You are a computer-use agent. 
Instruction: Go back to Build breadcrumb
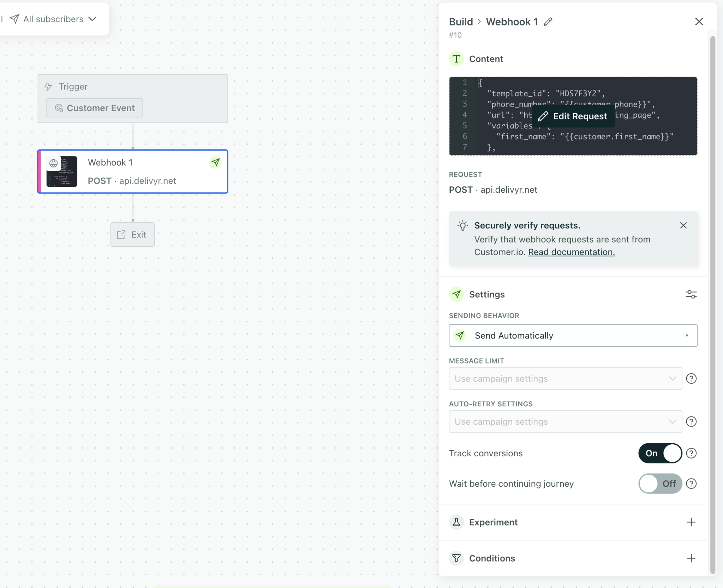pos(461,22)
